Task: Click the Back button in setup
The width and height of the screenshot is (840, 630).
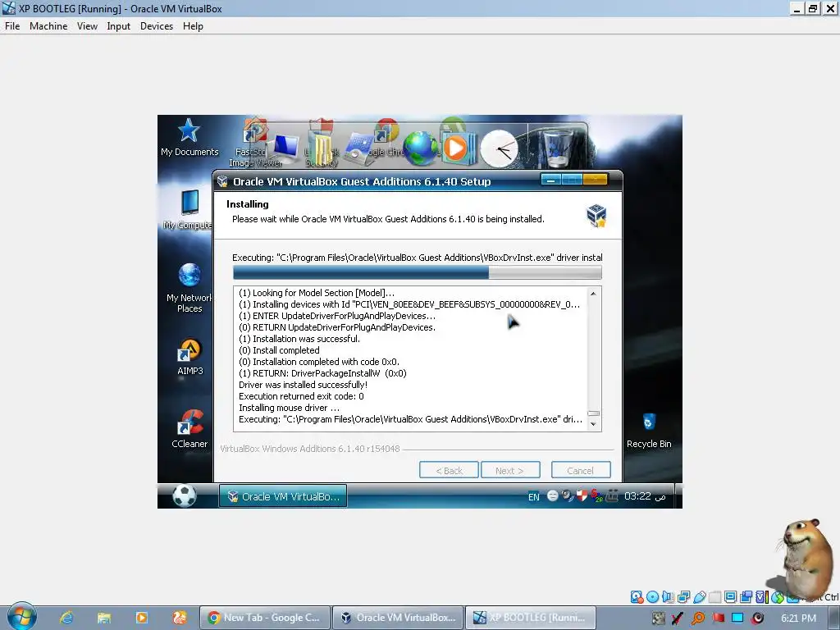Action: click(x=449, y=470)
